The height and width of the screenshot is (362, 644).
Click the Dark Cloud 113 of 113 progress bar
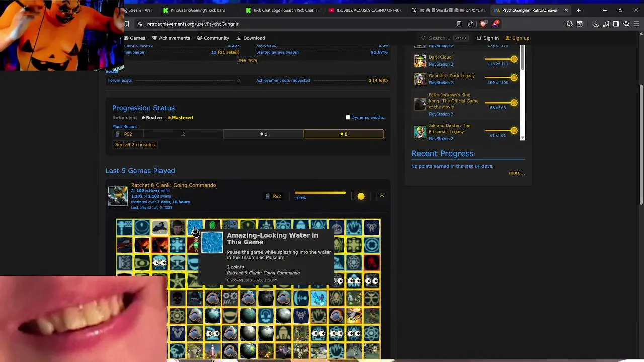501,59
